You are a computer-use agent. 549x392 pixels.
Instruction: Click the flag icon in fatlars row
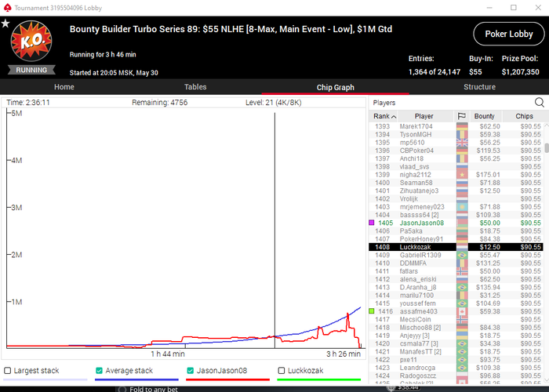tap(462, 271)
